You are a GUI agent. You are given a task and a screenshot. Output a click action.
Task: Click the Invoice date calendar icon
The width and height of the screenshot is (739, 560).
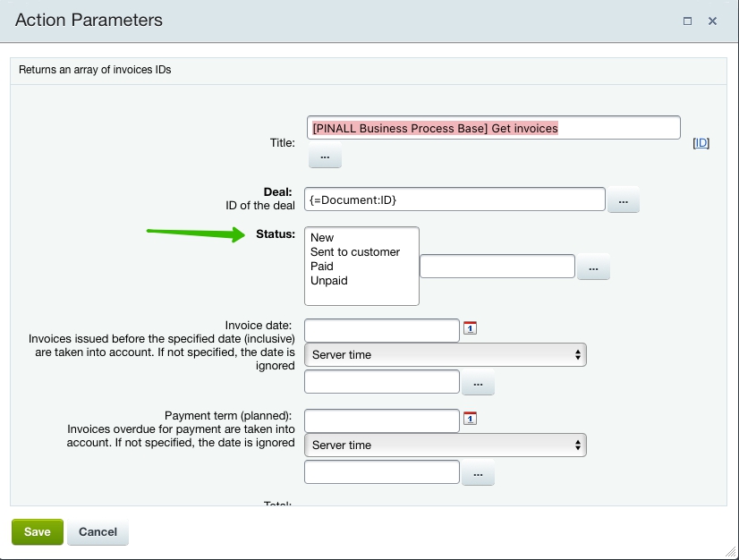(471, 328)
